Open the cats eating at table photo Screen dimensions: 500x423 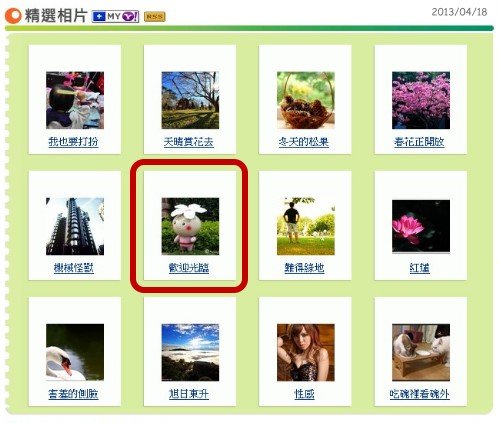pyautogui.click(x=421, y=352)
